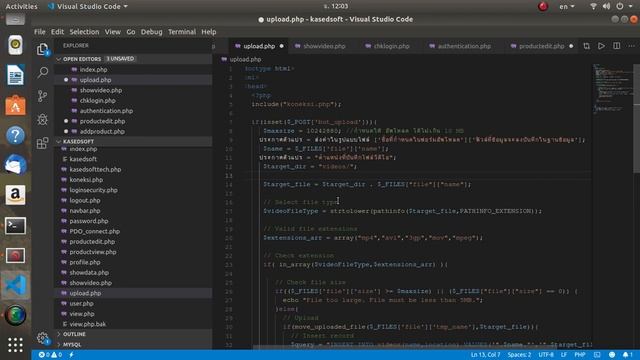This screenshot has width=640, height=360.
Task: Click the smiley feedback icon in the status bar
Action: 612,355
